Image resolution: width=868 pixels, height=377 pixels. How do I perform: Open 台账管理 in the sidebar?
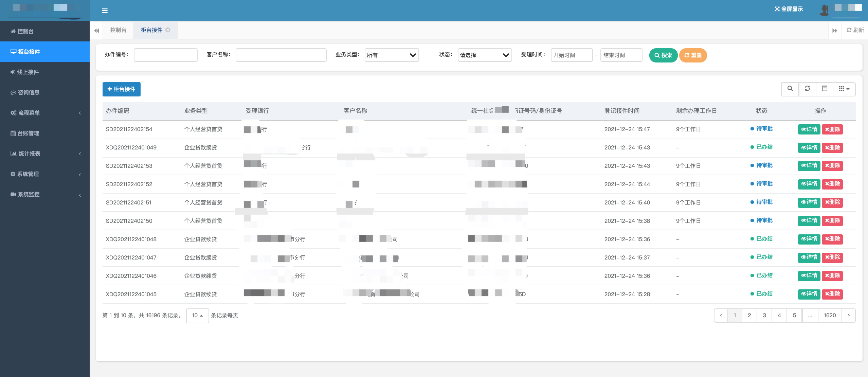(x=45, y=133)
